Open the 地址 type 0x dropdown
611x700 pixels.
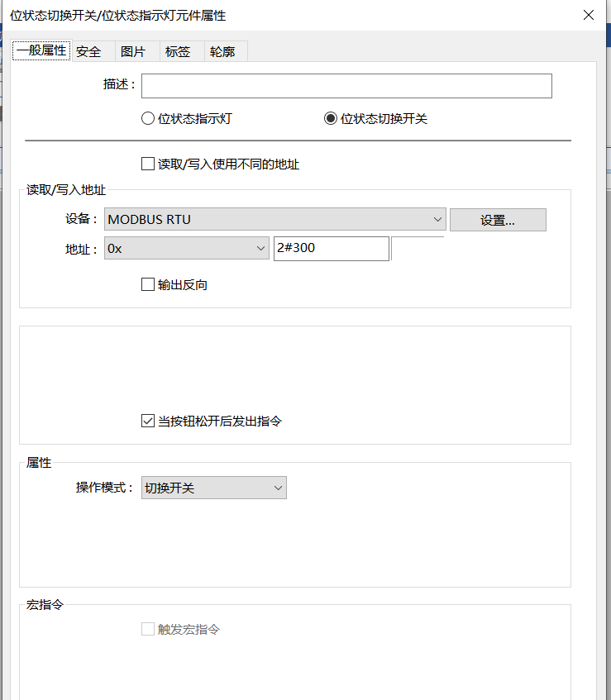pyautogui.click(x=186, y=249)
